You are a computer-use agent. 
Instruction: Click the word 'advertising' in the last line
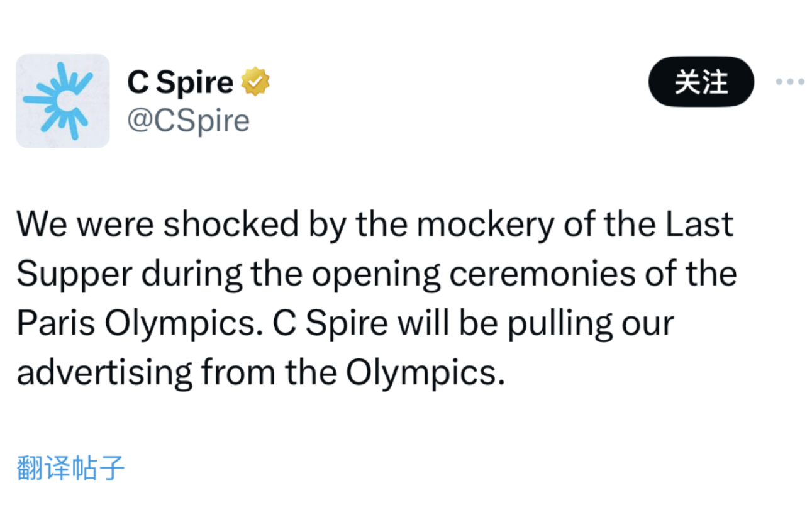[104, 374]
